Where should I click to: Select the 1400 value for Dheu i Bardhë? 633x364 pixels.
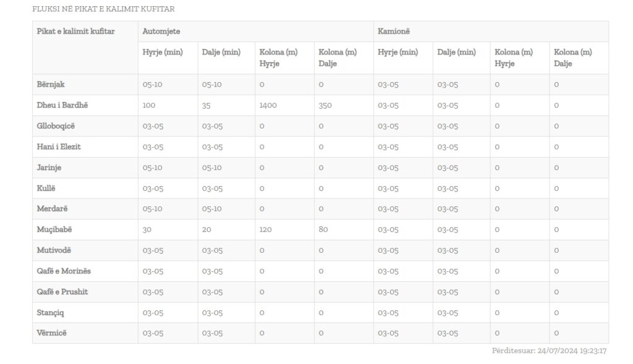tap(268, 105)
